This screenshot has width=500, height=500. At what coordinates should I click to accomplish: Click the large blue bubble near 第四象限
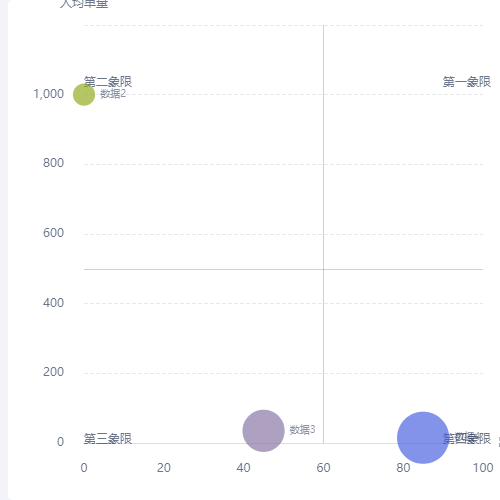(x=423, y=438)
